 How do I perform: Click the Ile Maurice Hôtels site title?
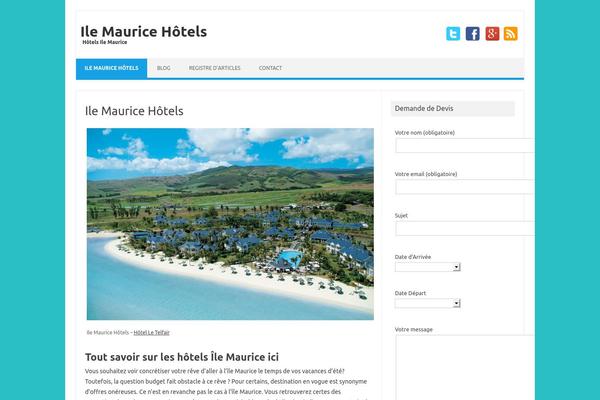[x=143, y=31]
